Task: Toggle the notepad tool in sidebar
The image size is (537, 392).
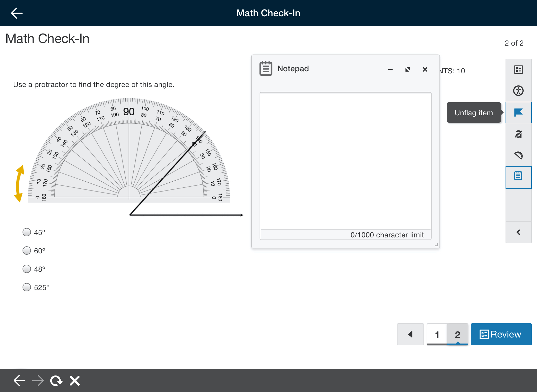Action: pyautogui.click(x=518, y=176)
